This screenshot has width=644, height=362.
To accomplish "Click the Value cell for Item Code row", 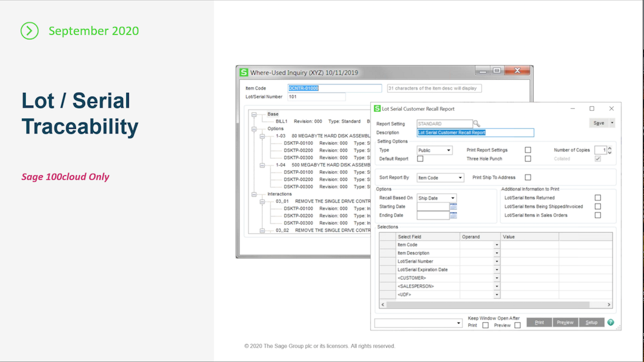I will pos(529,245).
